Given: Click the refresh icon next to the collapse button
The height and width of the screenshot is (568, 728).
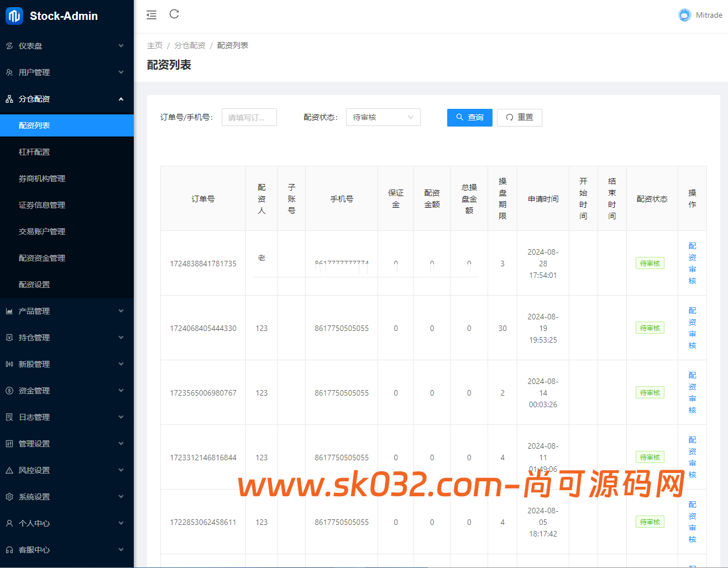Looking at the screenshot, I should pyautogui.click(x=174, y=14).
